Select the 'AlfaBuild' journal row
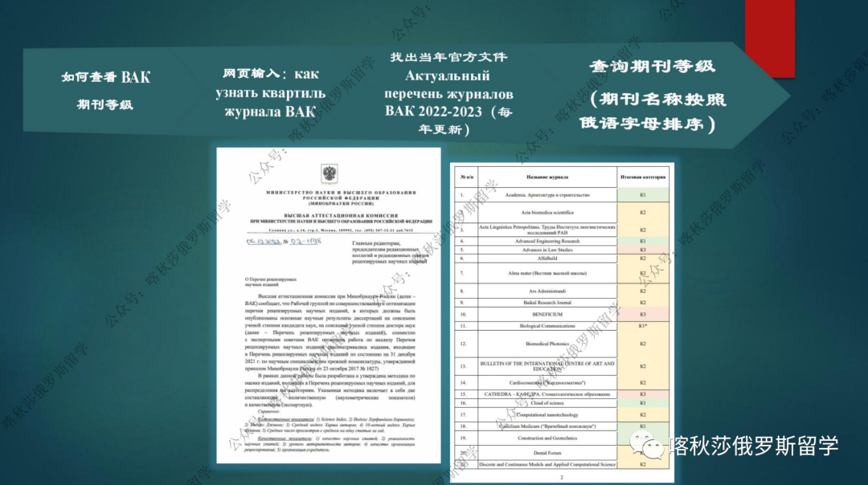Image resolution: width=868 pixels, height=485 pixels. coord(562,259)
